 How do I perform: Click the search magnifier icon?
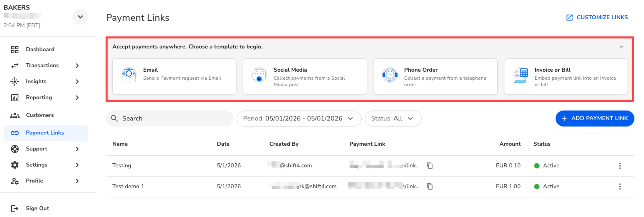point(114,119)
